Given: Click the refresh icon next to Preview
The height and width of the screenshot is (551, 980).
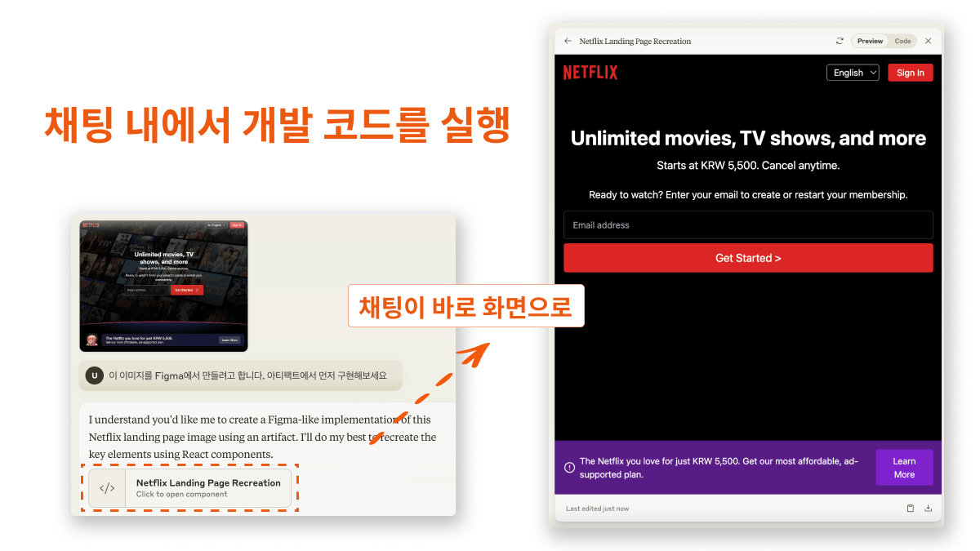Looking at the screenshot, I should pyautogui.click(x=840, y=41).
